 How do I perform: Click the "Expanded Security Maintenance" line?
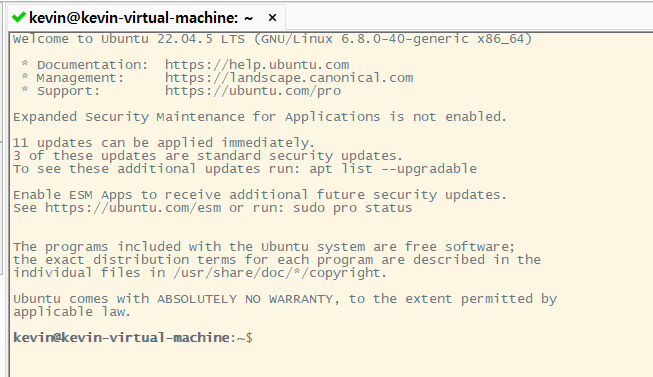coord(260,117)
